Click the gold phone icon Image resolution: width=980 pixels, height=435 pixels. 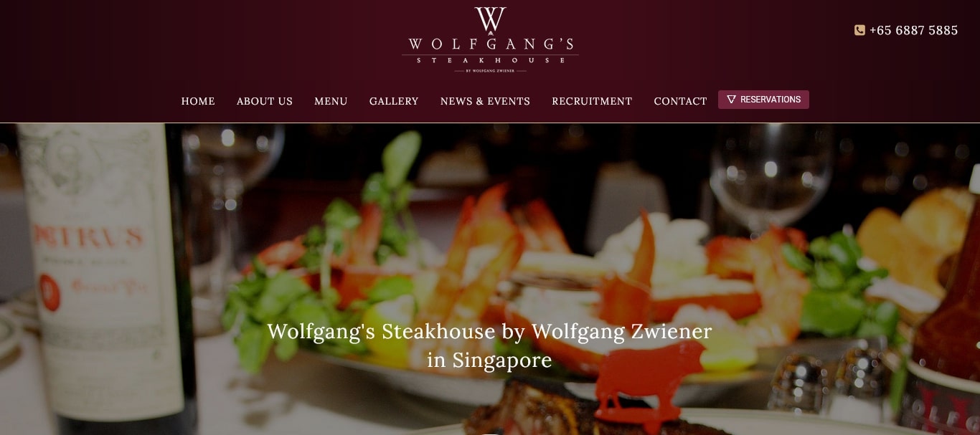point(859,30)
